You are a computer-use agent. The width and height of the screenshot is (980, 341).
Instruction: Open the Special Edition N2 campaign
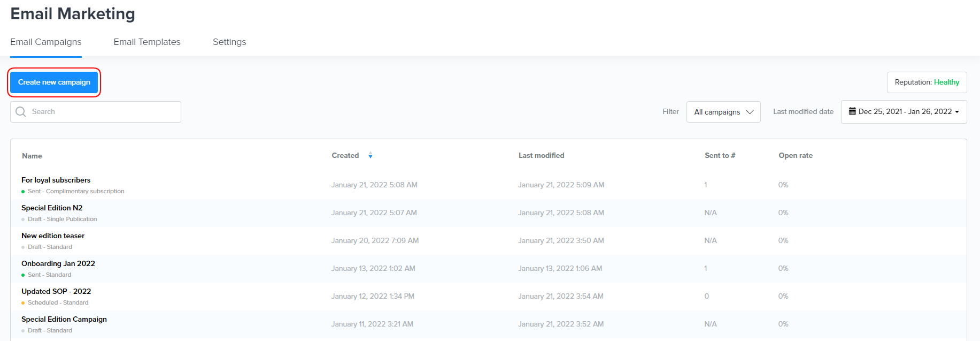(52, 208)
